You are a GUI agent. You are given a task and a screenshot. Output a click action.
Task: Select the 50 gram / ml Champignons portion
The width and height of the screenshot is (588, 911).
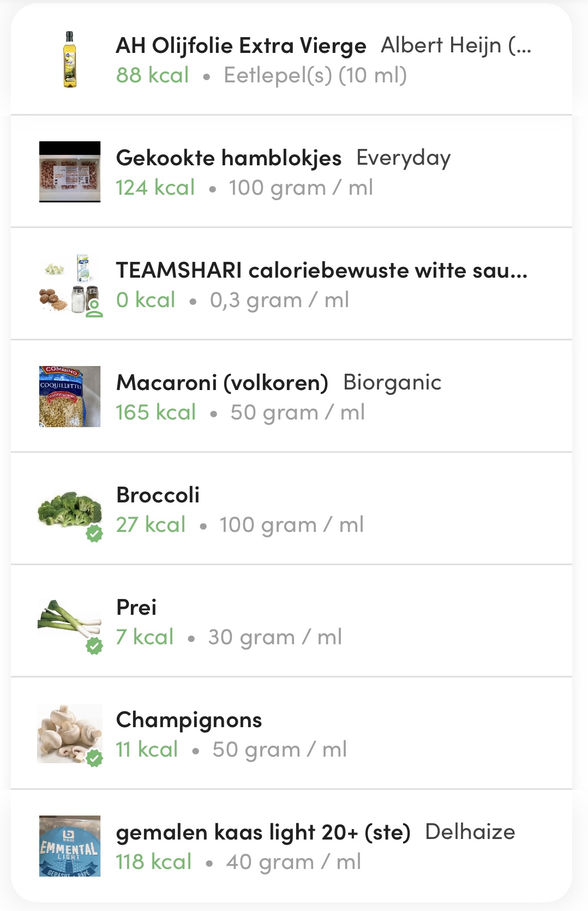click(x=279, y=750)
